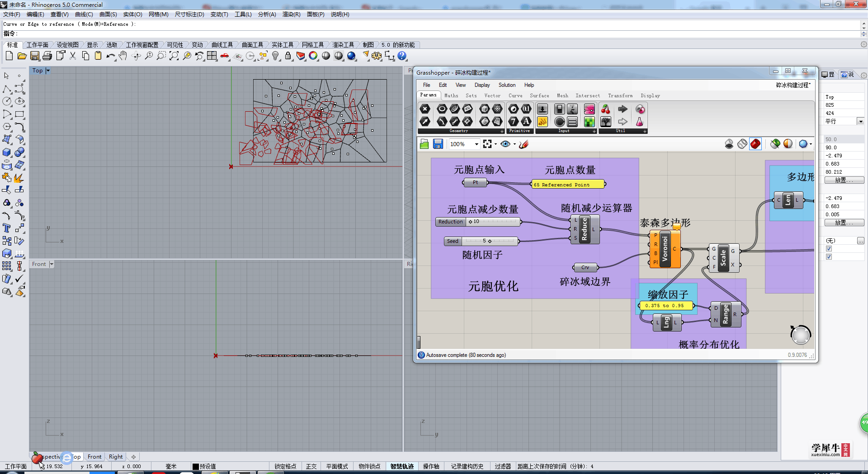Click the blue sphere Render icon
This screenshot has height=474, width=868.
351,56
